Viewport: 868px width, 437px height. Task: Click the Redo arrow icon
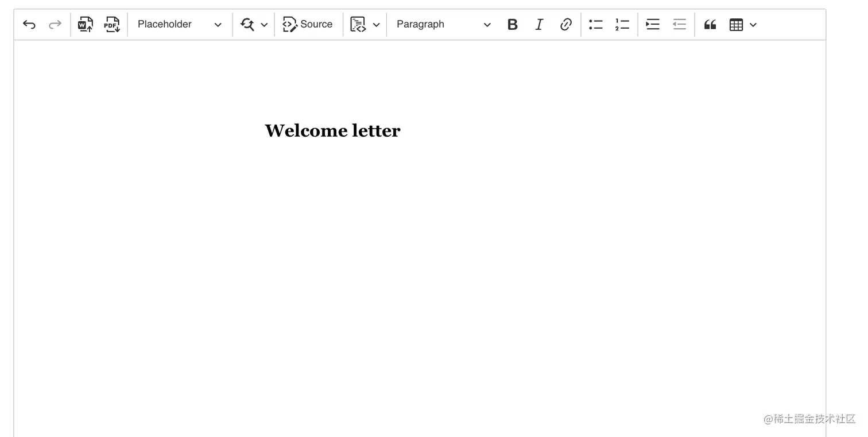(x=55, y=24)
